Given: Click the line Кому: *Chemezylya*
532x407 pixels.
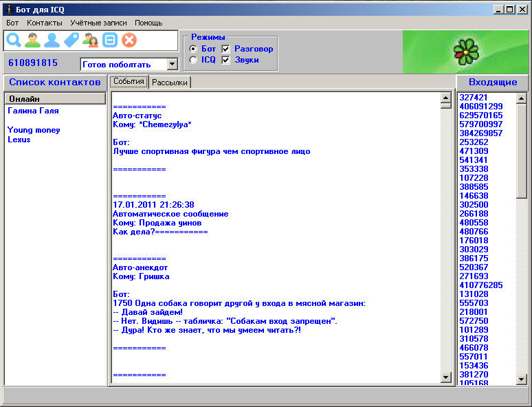Looking at the screenshot, I should click(152, 124).
